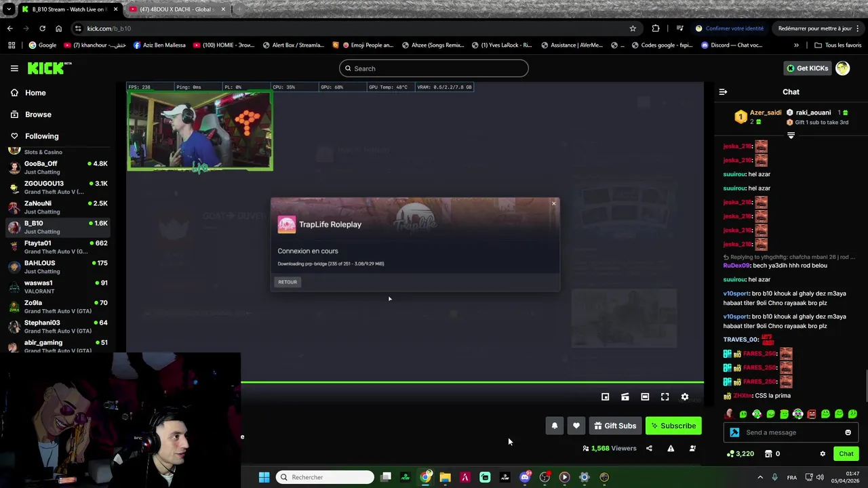Open the moderators user icon near viewers
The image size is (868, 488).
click(692, 448)
